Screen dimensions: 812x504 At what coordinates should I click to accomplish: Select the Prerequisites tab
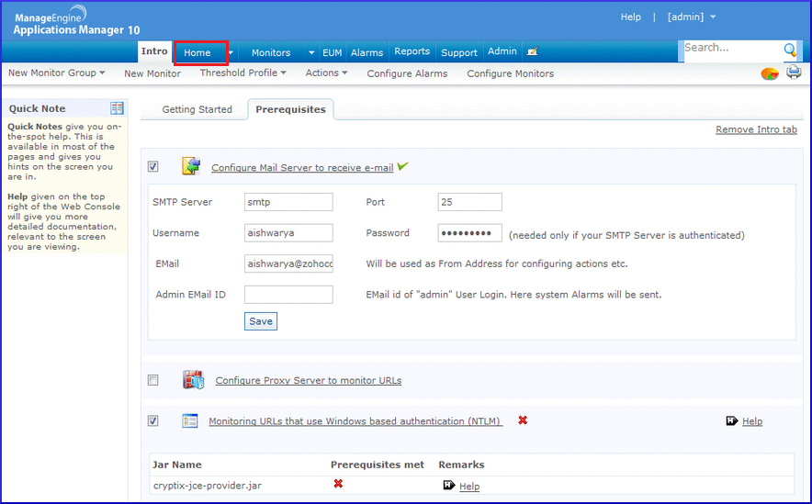point(290,109)
